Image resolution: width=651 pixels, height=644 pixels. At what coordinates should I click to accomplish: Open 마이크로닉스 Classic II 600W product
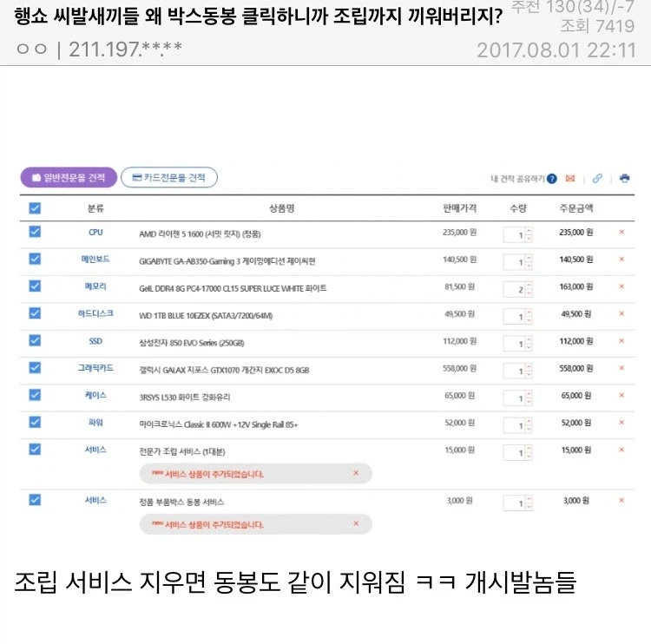(x=219, y=424)
